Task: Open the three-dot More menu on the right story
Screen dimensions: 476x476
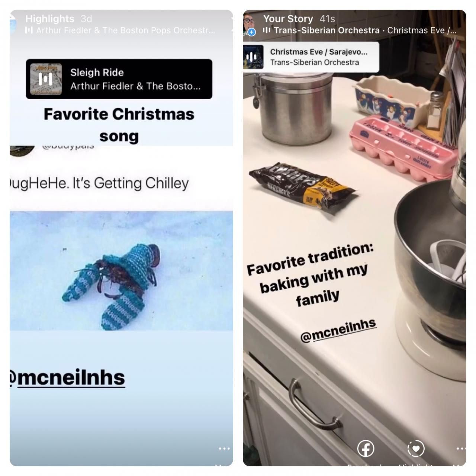Action: click(461, 448)
